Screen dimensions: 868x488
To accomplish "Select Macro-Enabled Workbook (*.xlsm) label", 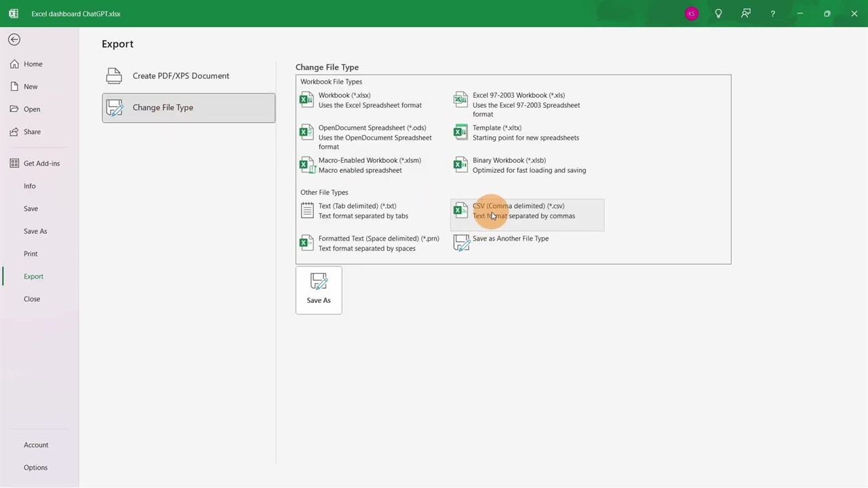I will [370, 161].
